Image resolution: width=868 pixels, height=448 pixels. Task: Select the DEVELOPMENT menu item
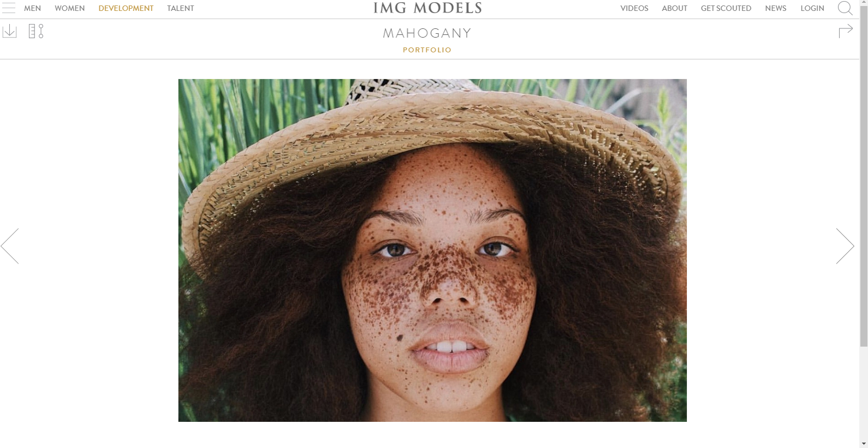126,8
